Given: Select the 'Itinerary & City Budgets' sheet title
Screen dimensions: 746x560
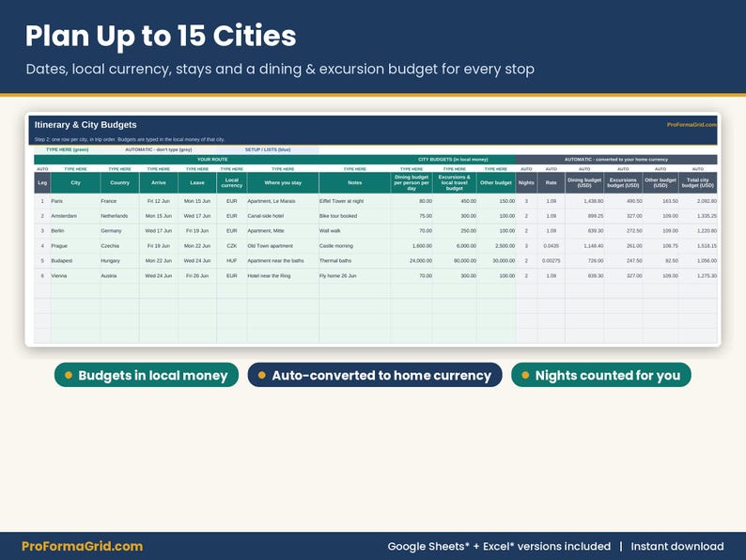Looking at the screenshot, I should coord(85,125).
